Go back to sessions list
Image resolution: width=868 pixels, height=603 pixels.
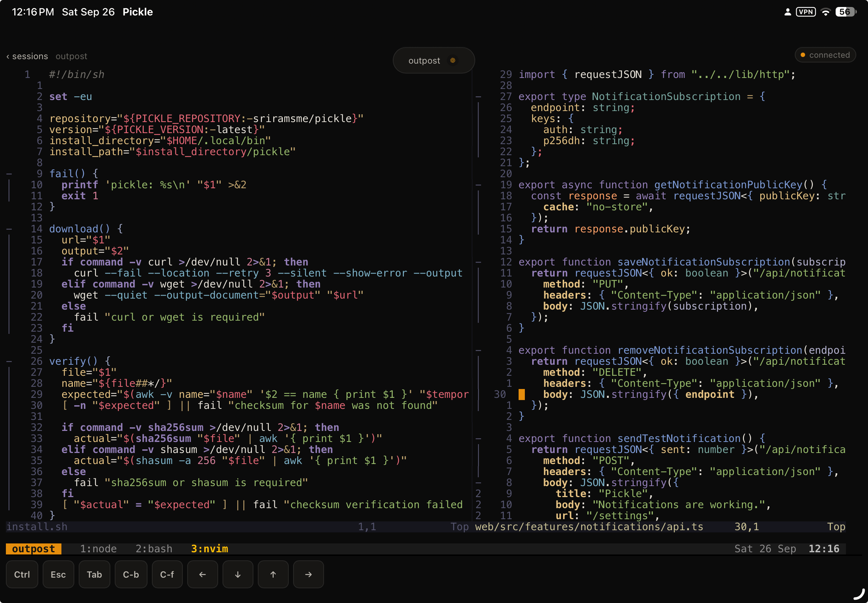(27, 56)
